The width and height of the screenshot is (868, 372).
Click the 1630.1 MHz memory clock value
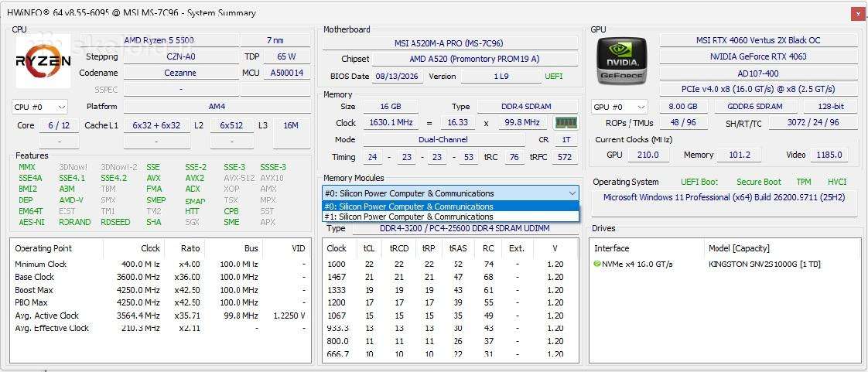pos(390,123)
